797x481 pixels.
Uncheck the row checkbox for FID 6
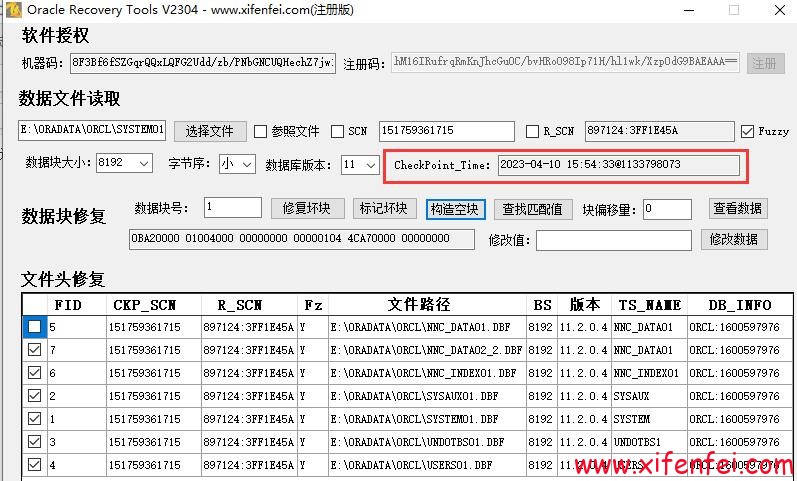click(35, 373)
